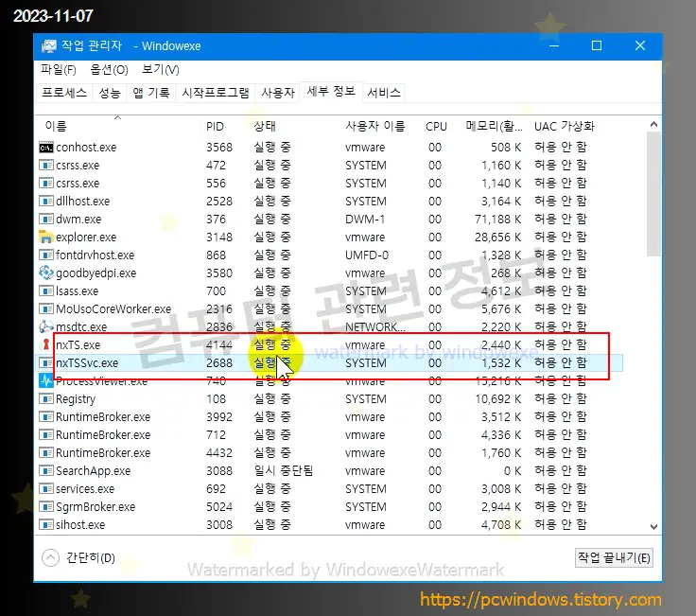Click the explorer.exe folder icon
696x616 pixels.
pyautogui.click(x=45, y=238)
